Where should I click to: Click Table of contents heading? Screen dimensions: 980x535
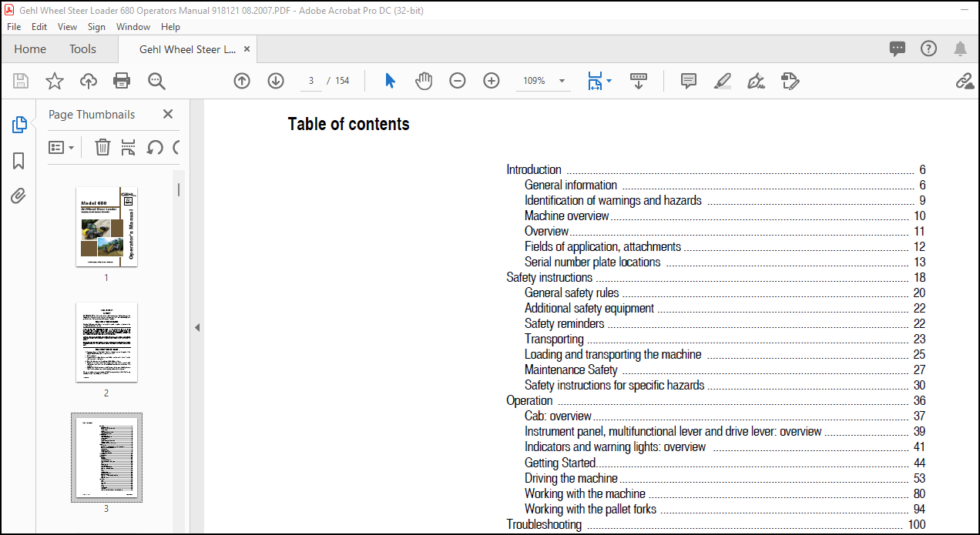coord(349,124)
